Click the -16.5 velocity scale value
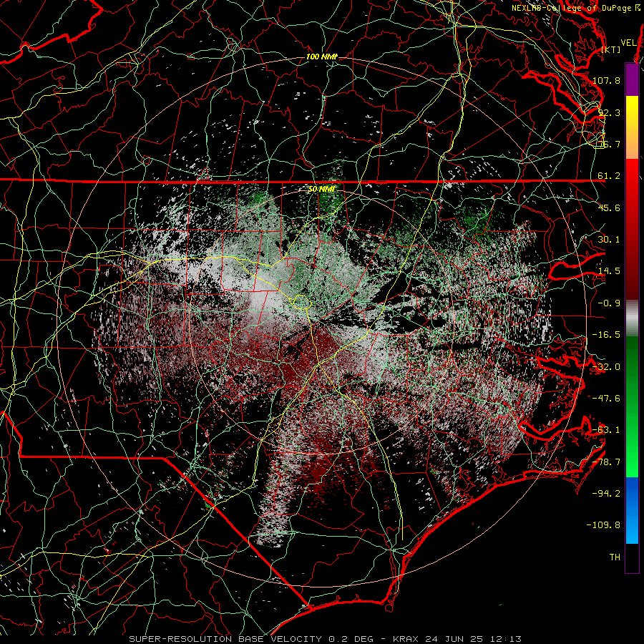The height and width of the screenshot is (644, 644). 606,335
